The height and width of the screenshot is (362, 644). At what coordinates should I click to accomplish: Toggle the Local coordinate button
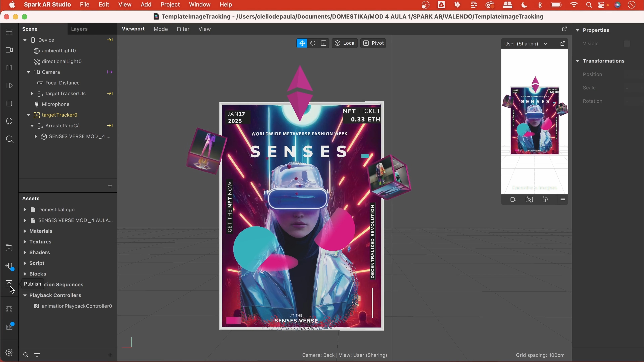tap(345, 43)
